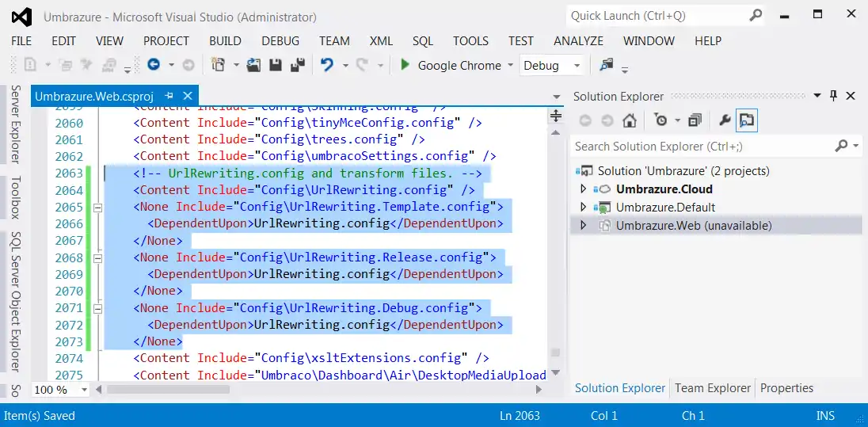The height and width of the screenshot is (427, 868).
Task: Click the editor scroll-right arrow
Action: pyautogui.click(x=539, y=390)
